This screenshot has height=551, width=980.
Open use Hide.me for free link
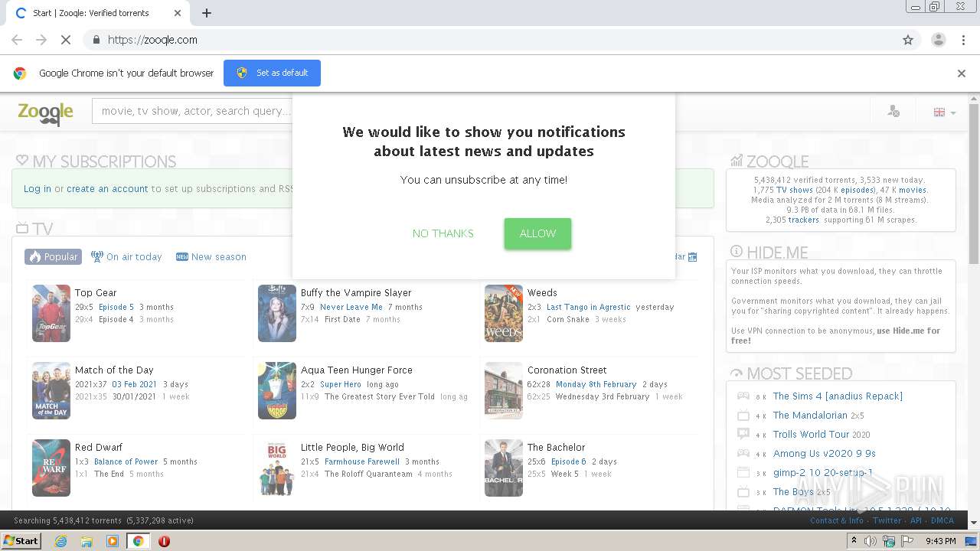[835, 335]
